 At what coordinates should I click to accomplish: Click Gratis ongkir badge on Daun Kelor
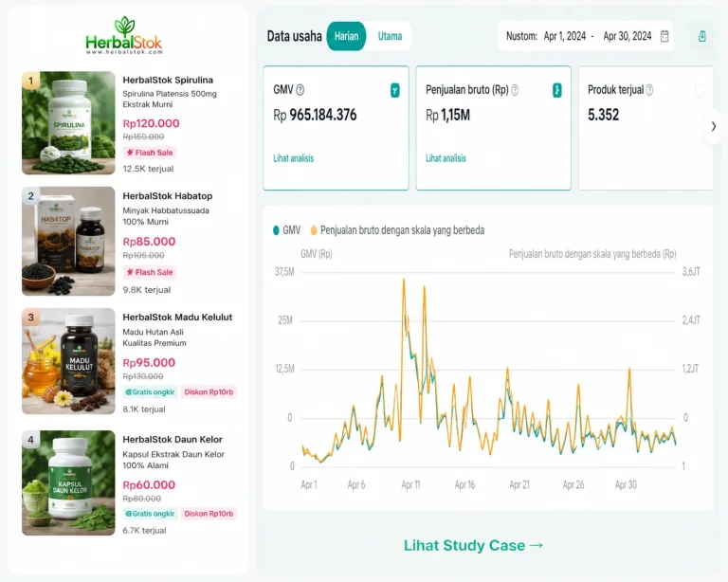pos(150,514)
